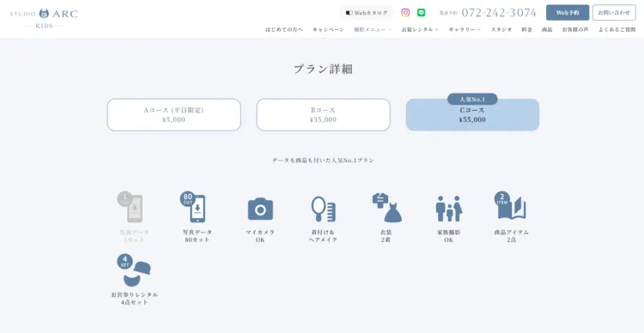Click the 商品アイテム 2点 book icon
Image resolution: width=644 pixels, height=333 pixels.
click(x=510, y=206)
